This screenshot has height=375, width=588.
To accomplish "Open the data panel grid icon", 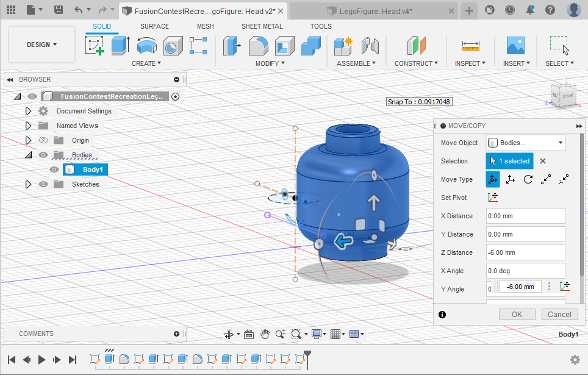I will (x=11, y=10).
